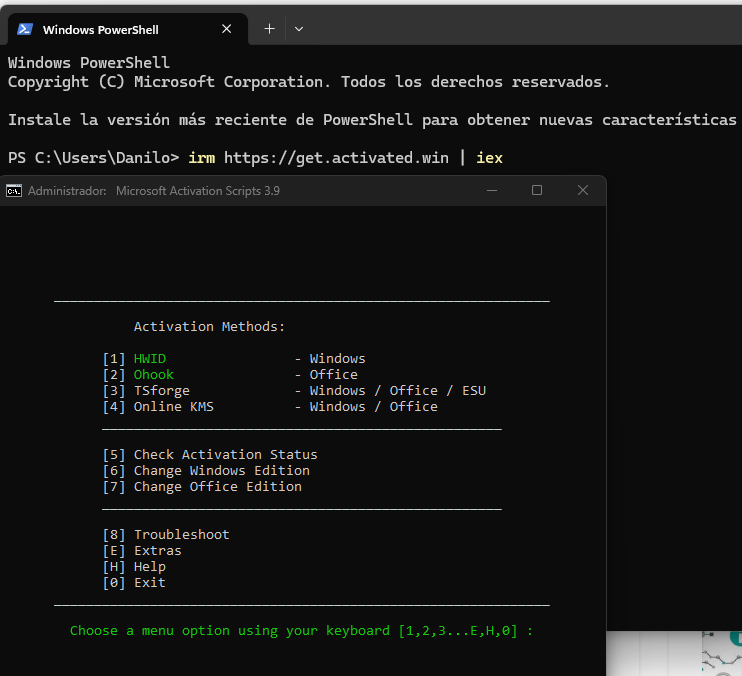The height and width of the screenshot is (676, 742).
Task: Click the PS C:\Users\Danilo prompt text
Action: (x=93, y=158)
